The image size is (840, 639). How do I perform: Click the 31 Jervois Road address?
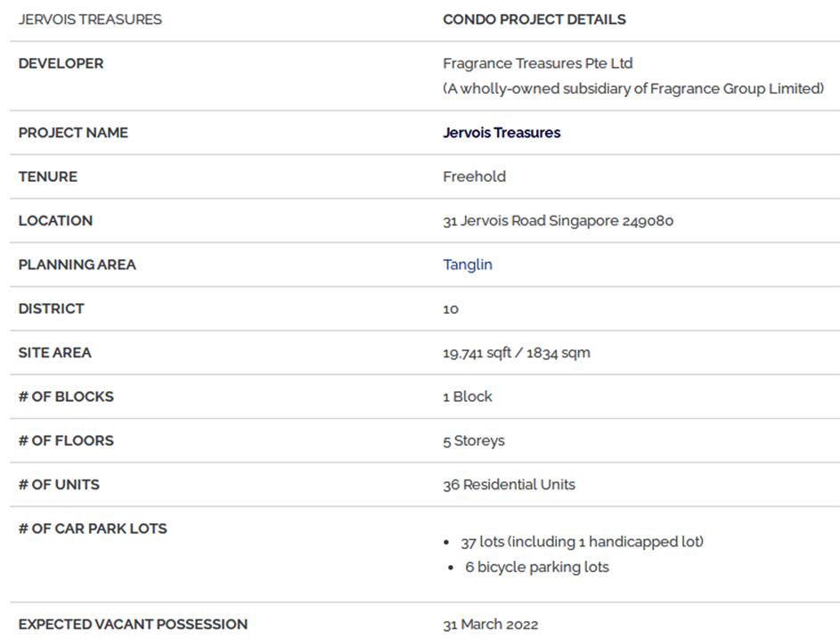558,221
